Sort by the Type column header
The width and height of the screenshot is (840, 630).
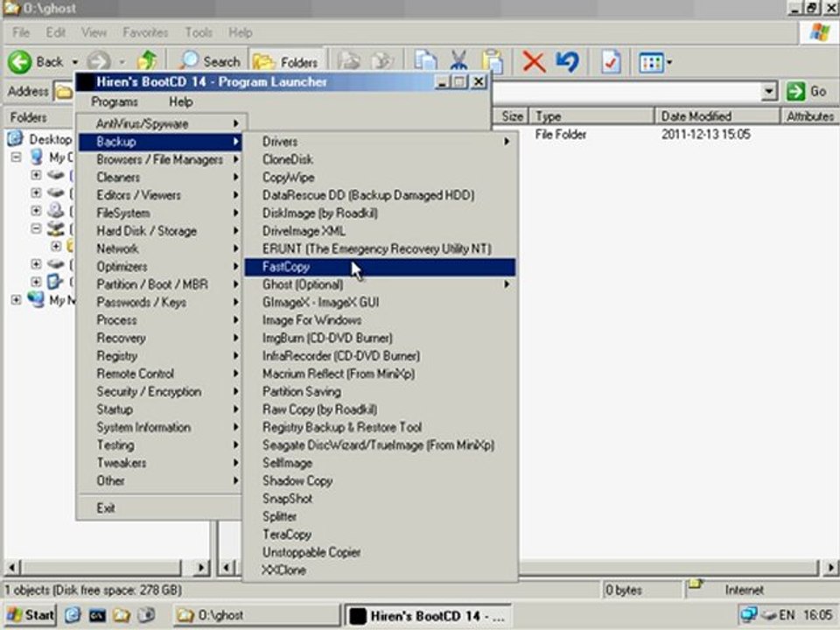point(591,116)
